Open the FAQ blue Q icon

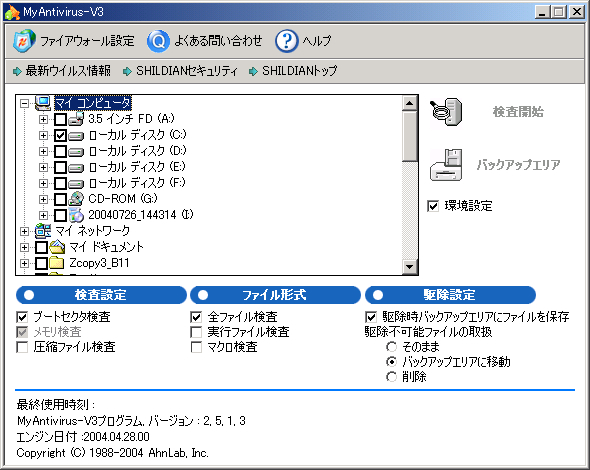tap(158, 41)
